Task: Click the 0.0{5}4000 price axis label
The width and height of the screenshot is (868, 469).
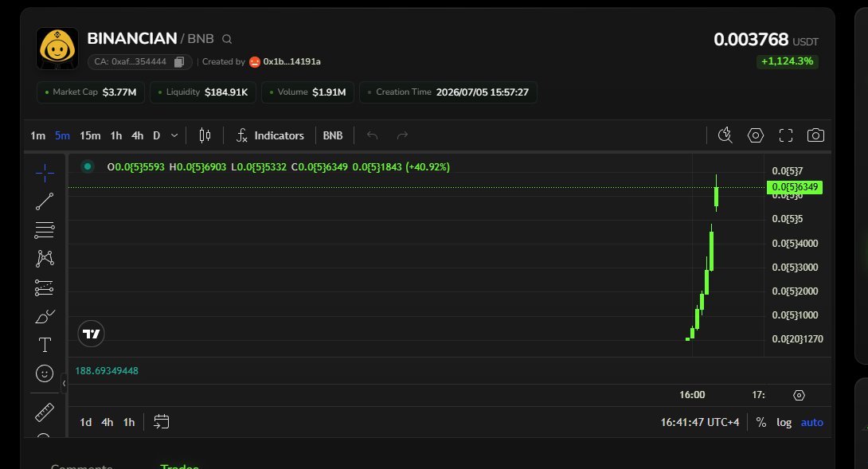Action: [x=795, y=244]
